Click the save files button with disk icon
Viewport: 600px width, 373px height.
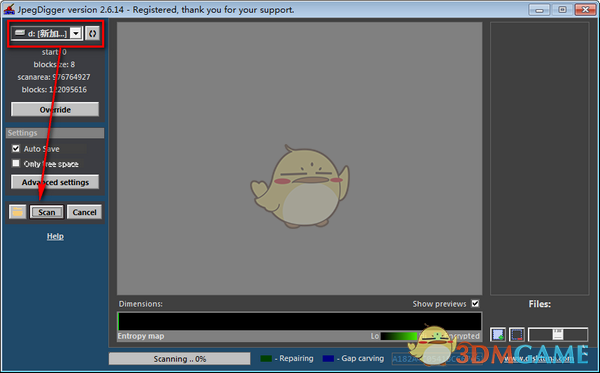pos(558,335)
